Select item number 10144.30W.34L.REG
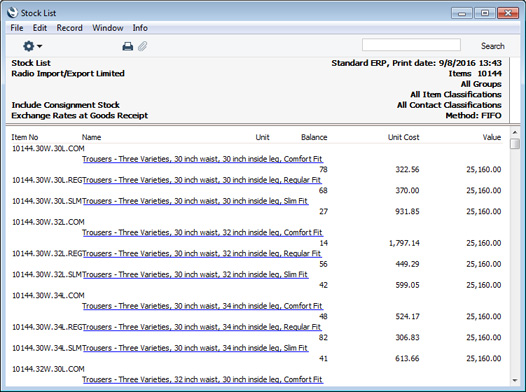The image size is (526, 392). coord(47,327)
